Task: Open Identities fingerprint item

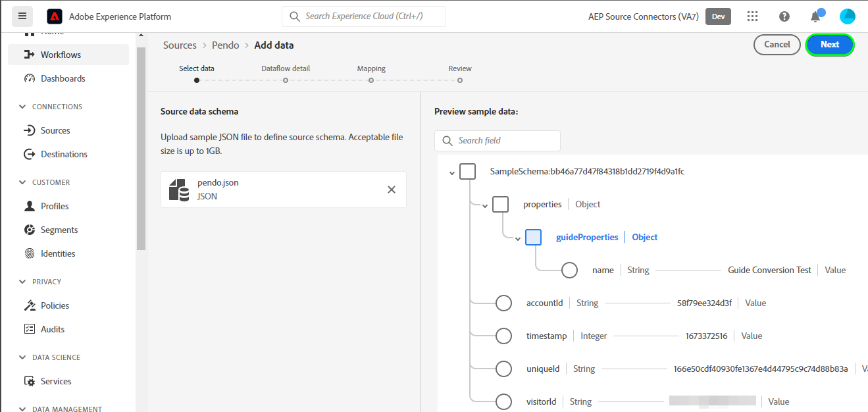Action: (58, 253)
